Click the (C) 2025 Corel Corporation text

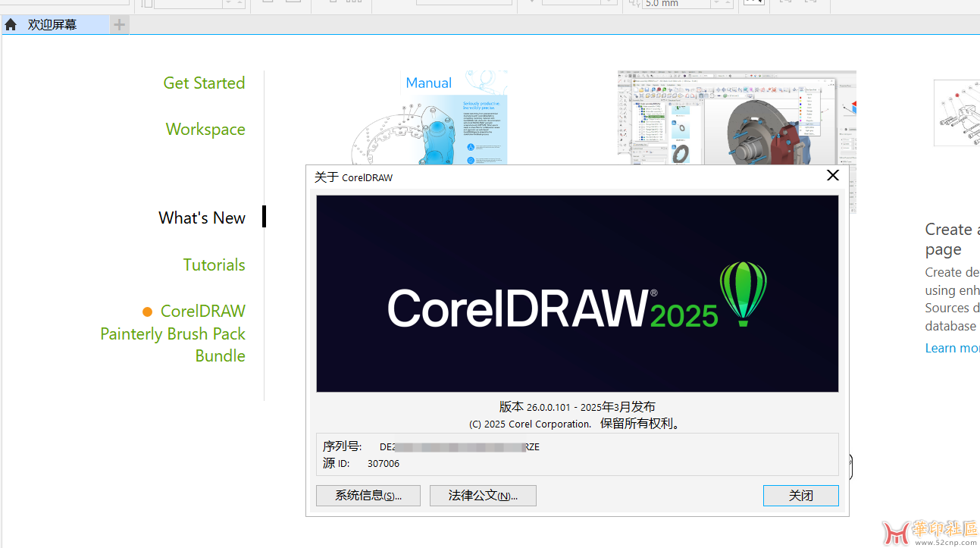pyautogui.click(x=530, y=424)
